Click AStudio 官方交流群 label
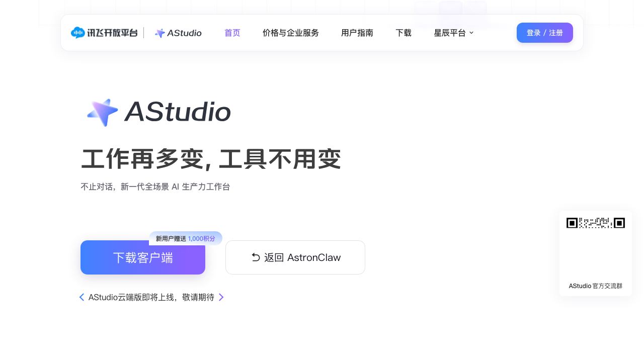 point(596,286)
